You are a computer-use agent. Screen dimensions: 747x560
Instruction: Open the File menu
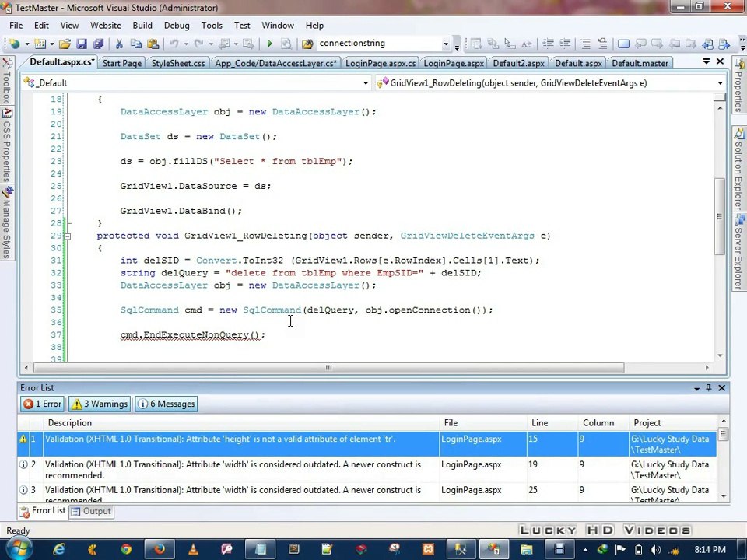[16, 25]
